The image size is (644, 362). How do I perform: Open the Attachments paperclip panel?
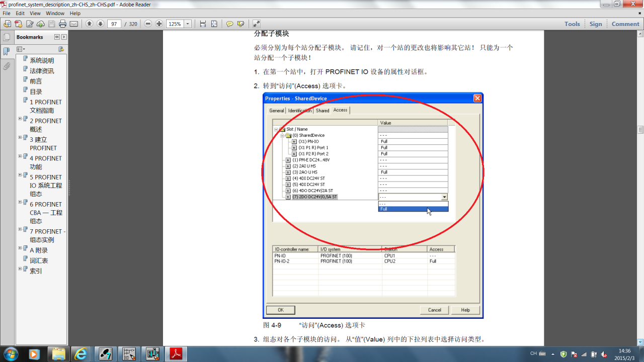click(x=7, y=66)
